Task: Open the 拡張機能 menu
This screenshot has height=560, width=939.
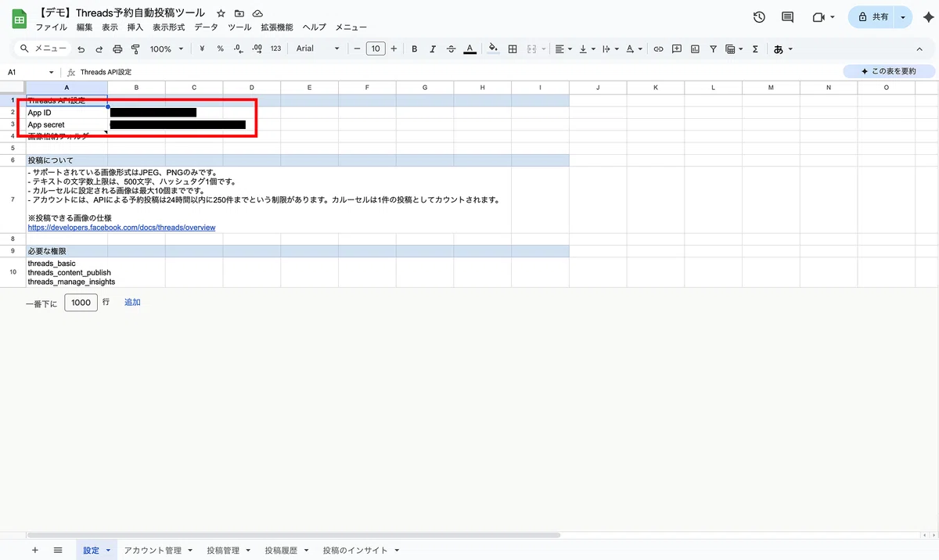Action: point(277,27)
